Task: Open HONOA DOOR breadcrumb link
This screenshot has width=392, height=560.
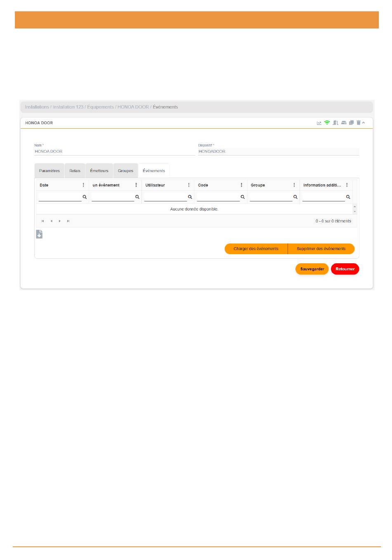Action: [133, 107]
